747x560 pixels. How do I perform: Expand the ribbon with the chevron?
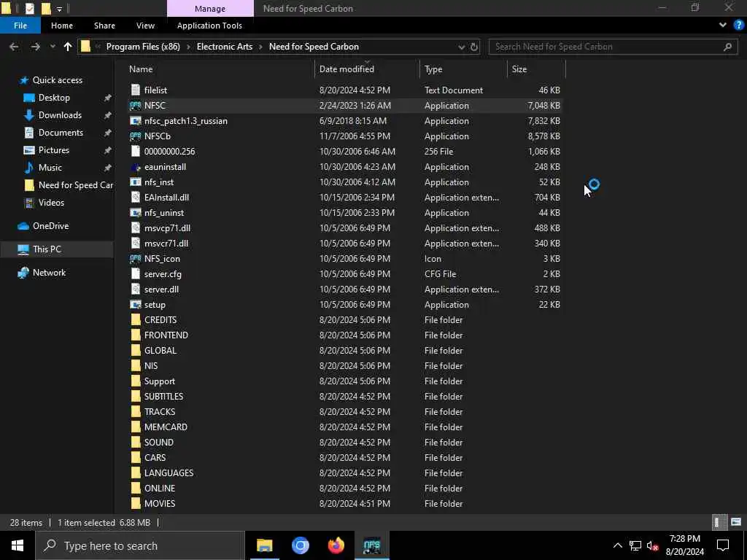coord(723,26)
